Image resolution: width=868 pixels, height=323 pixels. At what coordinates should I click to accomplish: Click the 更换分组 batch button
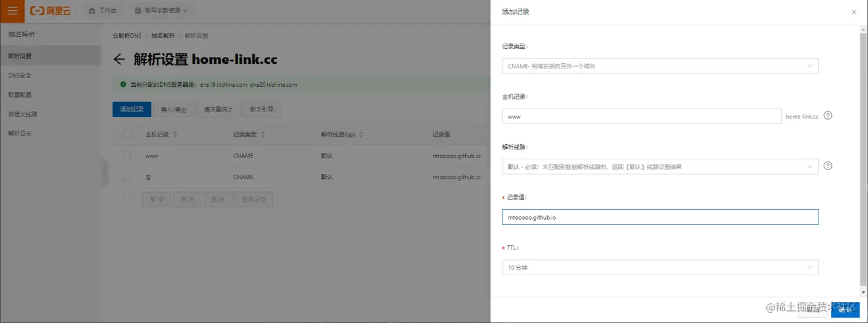254,199
